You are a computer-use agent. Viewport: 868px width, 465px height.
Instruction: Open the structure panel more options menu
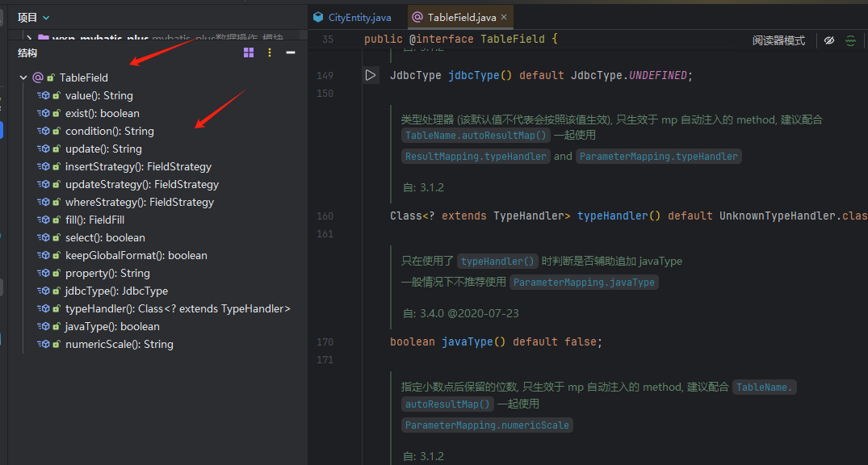pyautogui.click(x=270, y=52)
